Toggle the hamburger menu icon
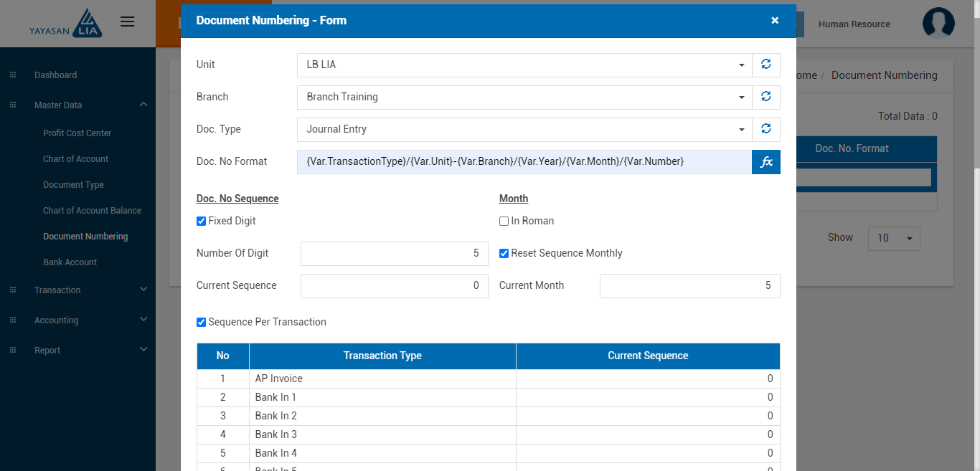The height and width of the screenshot is (471, 980). 128,22
